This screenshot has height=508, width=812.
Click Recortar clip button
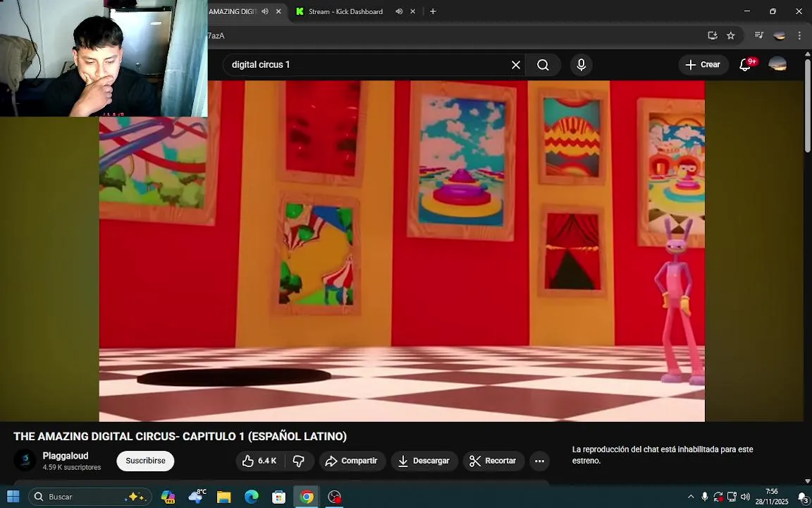493,461
